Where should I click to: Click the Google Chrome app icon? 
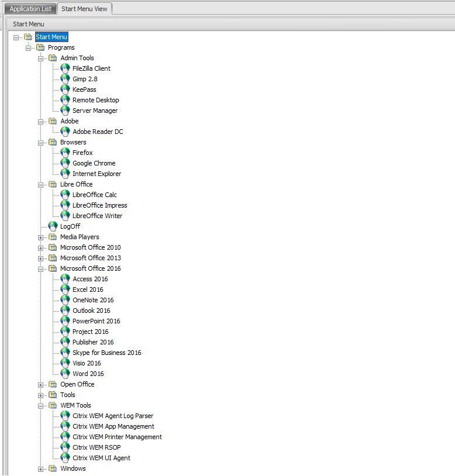(x=65, y=163)
